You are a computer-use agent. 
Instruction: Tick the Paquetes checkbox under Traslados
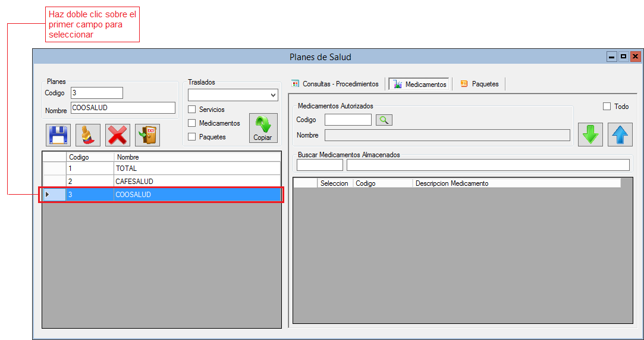(x=192, y=137)
